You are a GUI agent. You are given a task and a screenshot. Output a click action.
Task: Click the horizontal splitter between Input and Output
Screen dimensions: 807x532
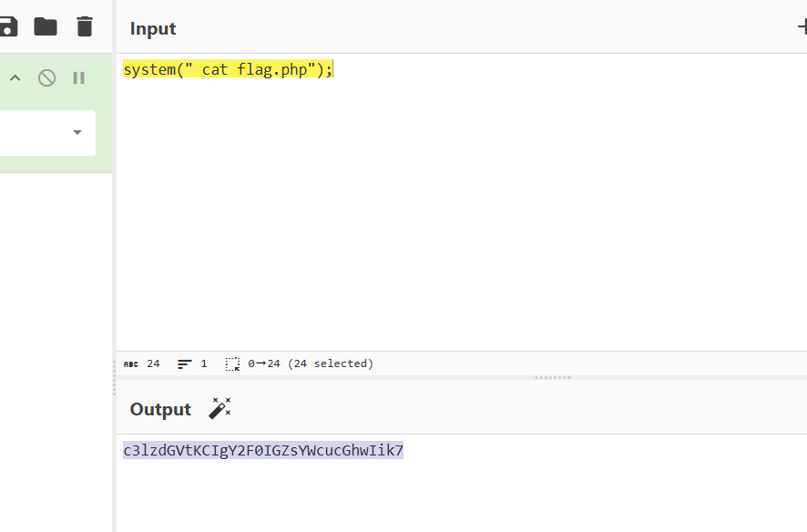pyautogui.click(x=552, y=376)
